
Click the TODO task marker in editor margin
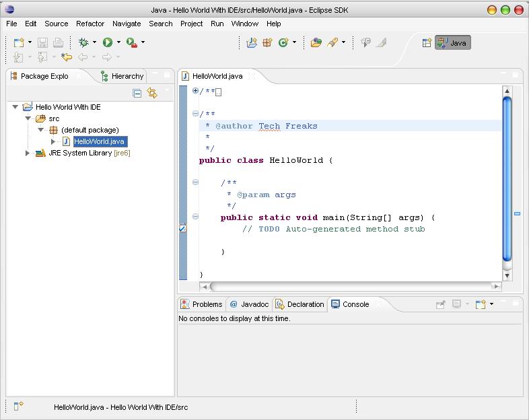coord(182,229)
